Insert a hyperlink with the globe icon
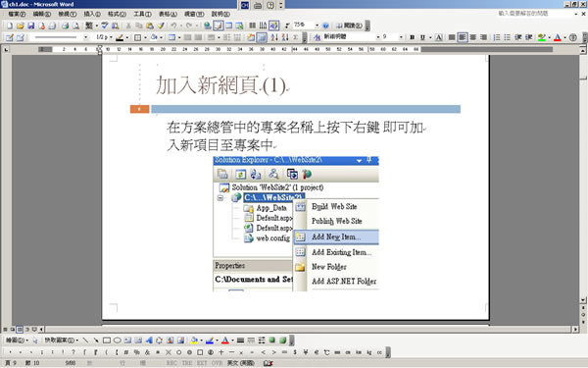This screenshot has width=588, height=368. click(208, 26)
